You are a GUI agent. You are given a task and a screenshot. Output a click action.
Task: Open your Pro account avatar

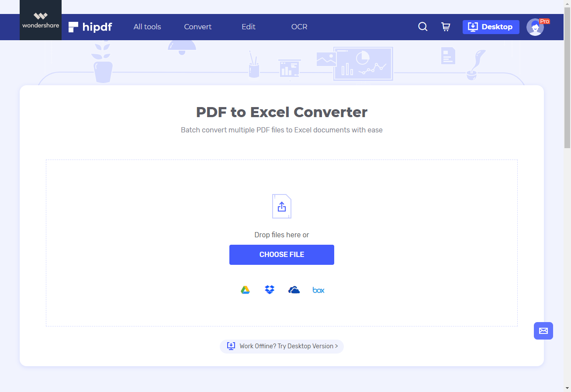[535, 27]
